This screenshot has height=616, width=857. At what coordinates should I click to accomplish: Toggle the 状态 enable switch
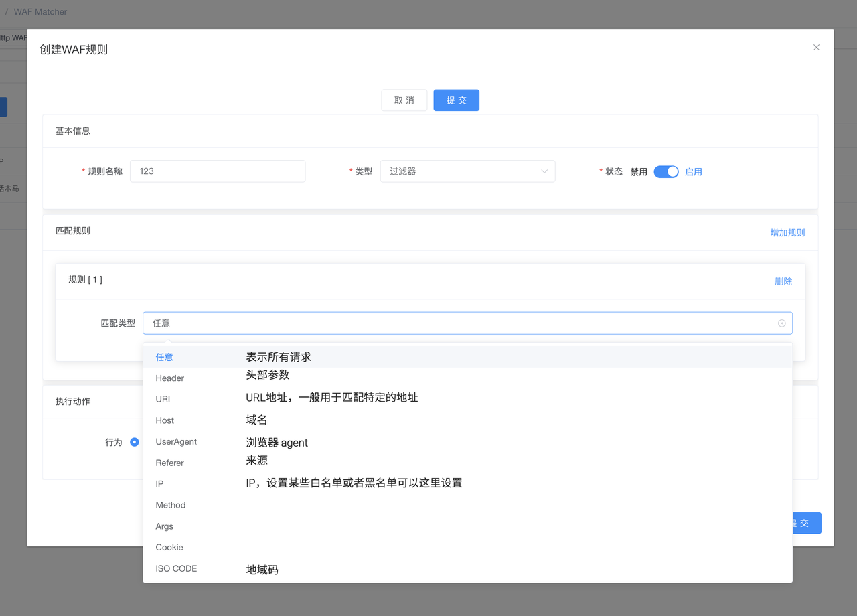click(666, 172)
